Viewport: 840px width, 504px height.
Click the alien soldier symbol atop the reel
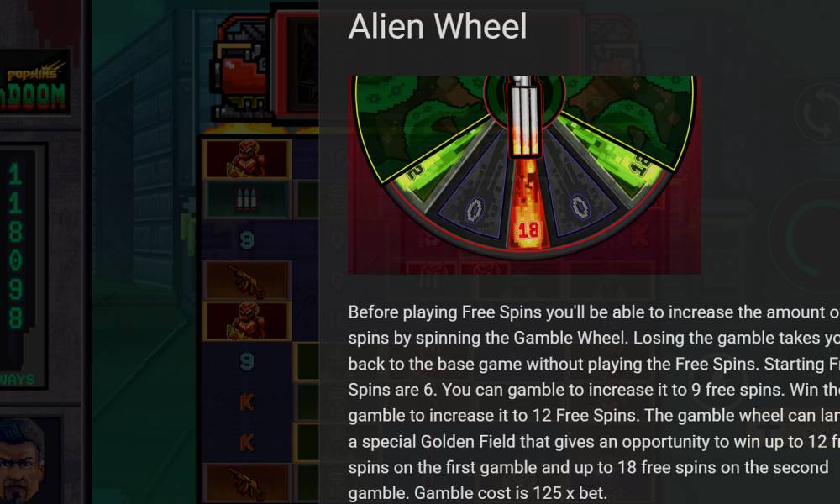click(246, 159)
